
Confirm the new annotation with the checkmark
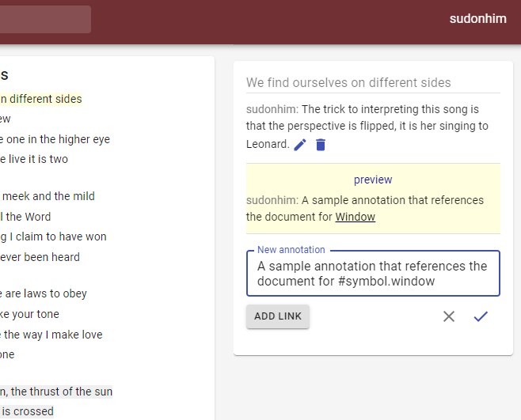[x=481, y=316]
